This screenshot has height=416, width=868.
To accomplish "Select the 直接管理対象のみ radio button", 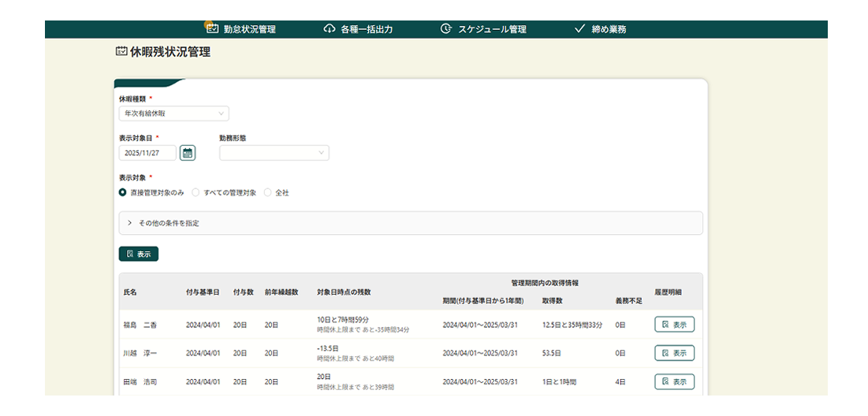I will (123, 193).
